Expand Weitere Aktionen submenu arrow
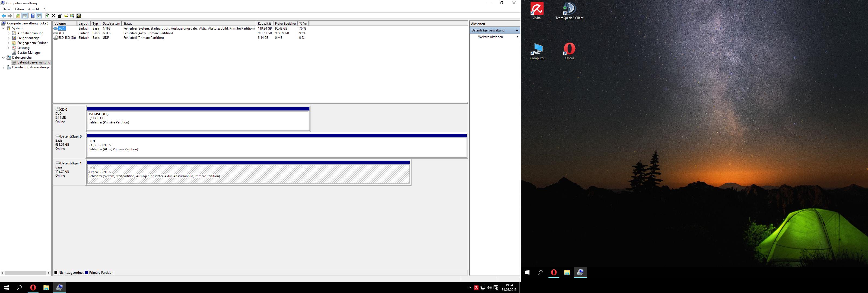This screenshot has width=868, height=293. pyautogui.click(x=517, y=37)
